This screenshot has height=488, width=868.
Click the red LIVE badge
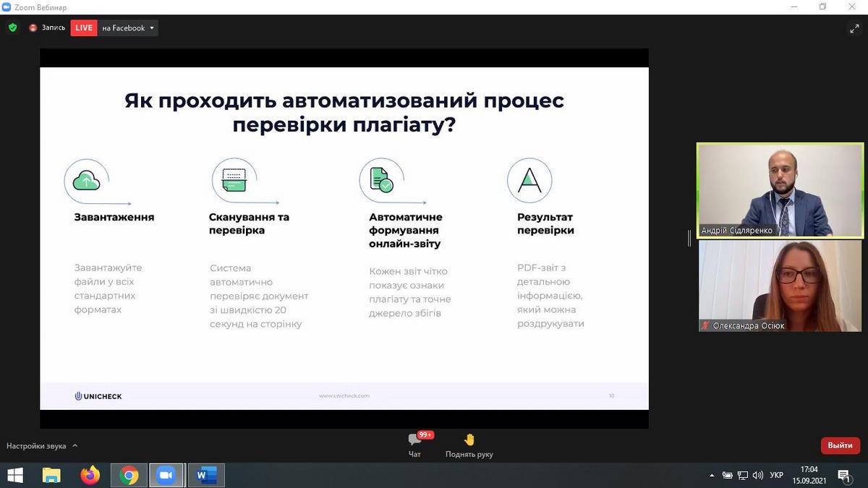[84, 28]
